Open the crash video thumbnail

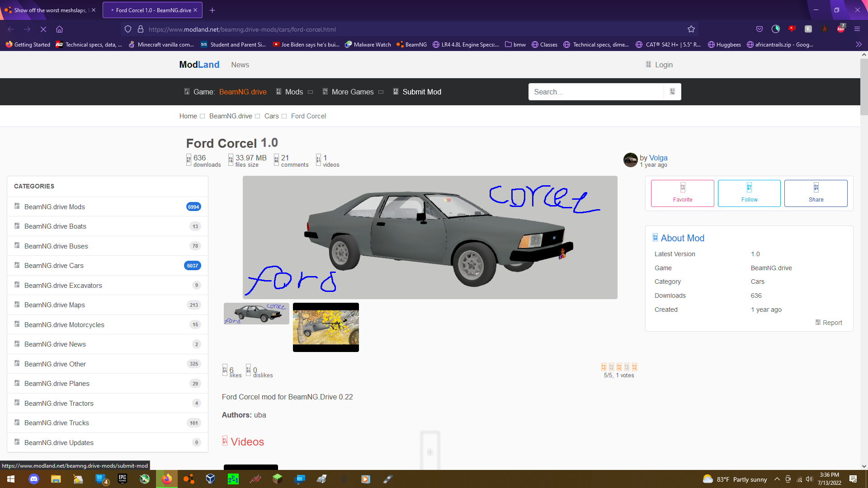click(x=326, y=327)
